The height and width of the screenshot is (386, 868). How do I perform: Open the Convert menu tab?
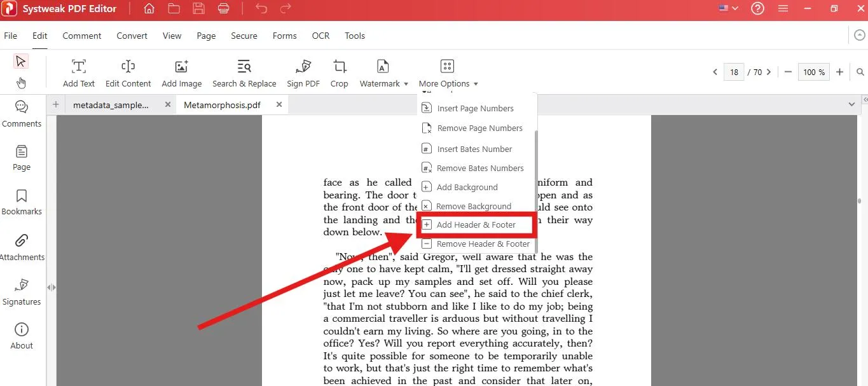point(132,36)
